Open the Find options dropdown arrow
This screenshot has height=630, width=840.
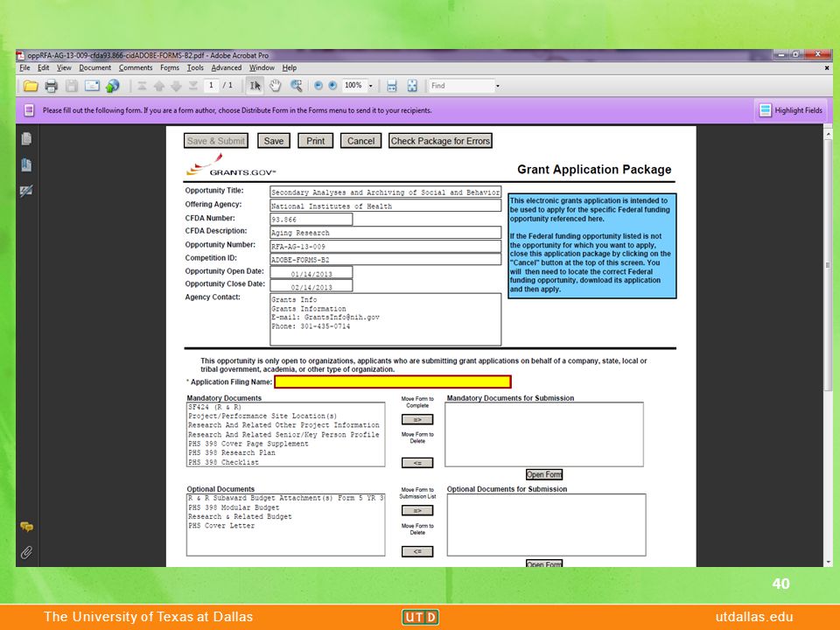pos(498,86)
